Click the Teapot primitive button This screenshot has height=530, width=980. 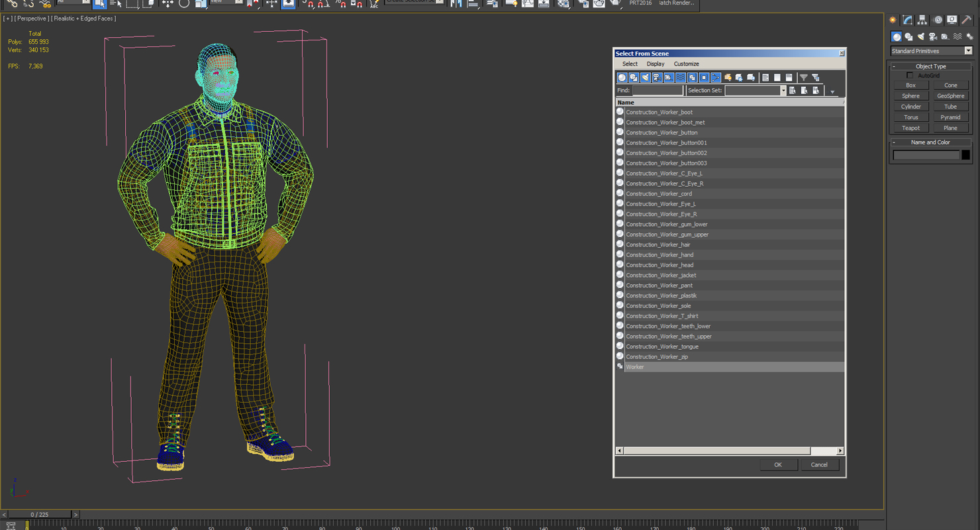click(910, 129)
